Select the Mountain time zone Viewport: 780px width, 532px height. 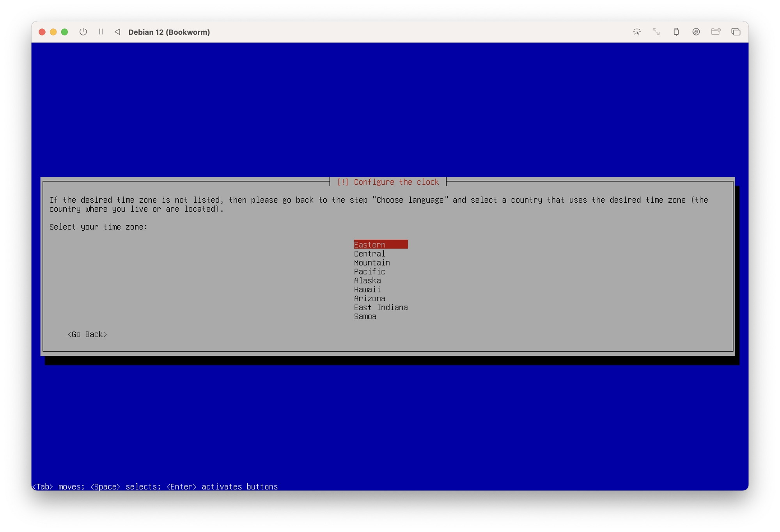(371, 262)
